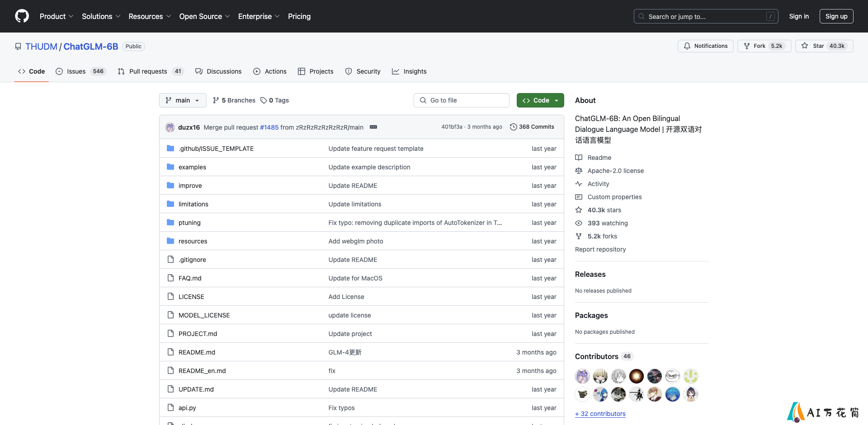Click first contributor avatar

(x=582, y=376)
